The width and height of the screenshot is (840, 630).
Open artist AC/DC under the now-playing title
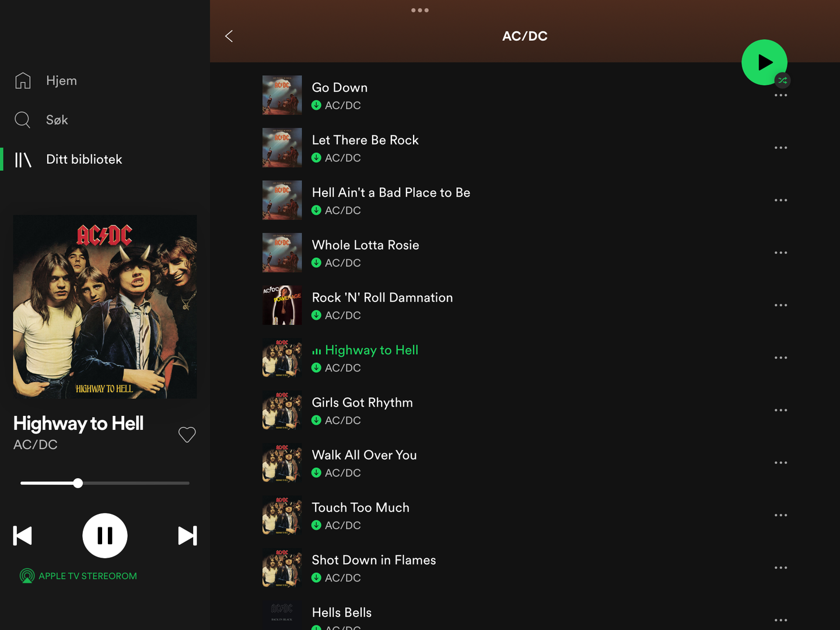coord(36,444)
